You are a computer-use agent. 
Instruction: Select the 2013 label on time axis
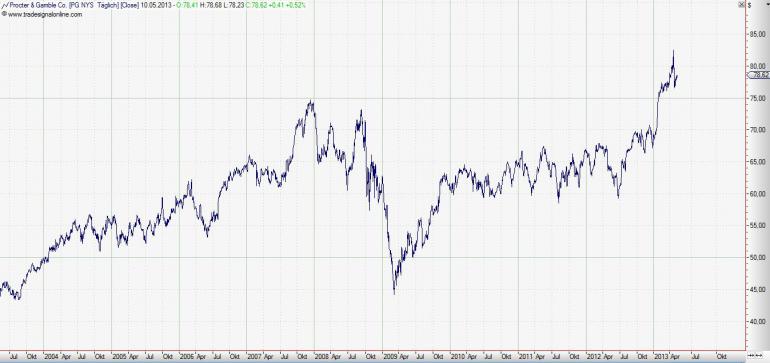(661, 356)
